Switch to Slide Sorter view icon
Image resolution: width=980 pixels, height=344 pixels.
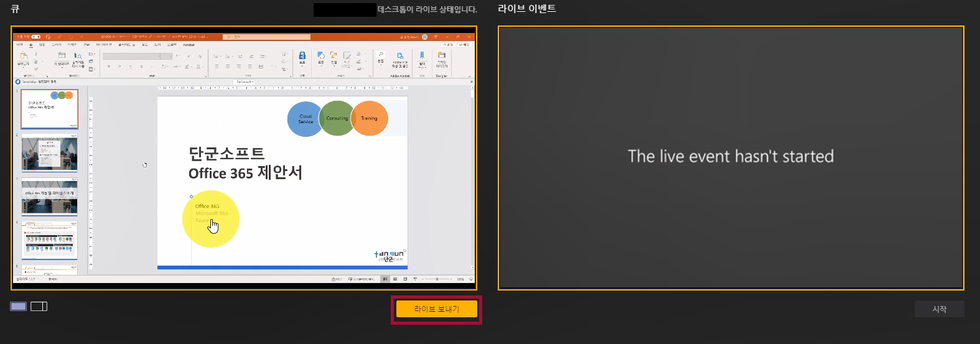pos(395,279)
